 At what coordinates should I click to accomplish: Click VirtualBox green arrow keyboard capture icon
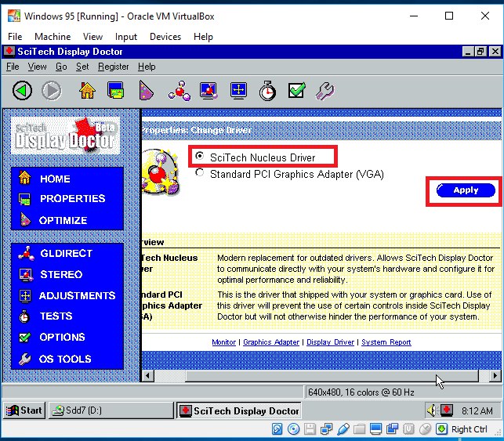(x=441, y=428)
